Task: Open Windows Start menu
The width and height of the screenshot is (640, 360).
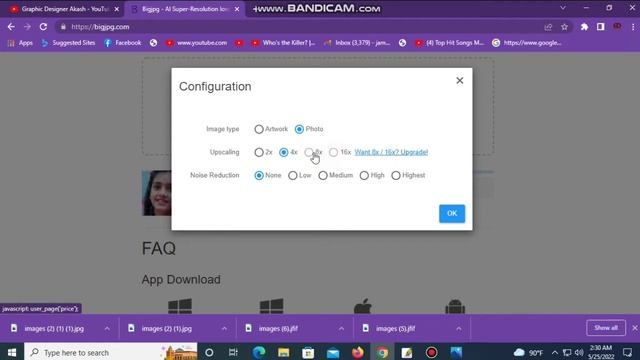Action: point(12,352)
